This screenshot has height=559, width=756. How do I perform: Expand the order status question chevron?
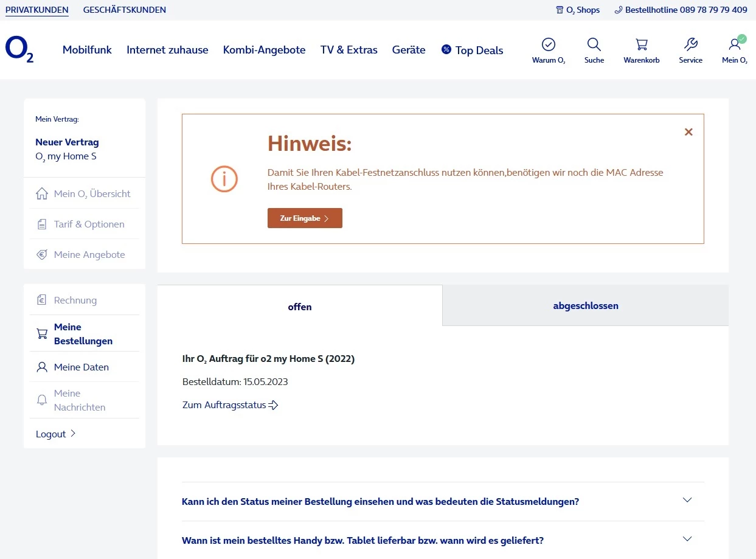[687, 500]
